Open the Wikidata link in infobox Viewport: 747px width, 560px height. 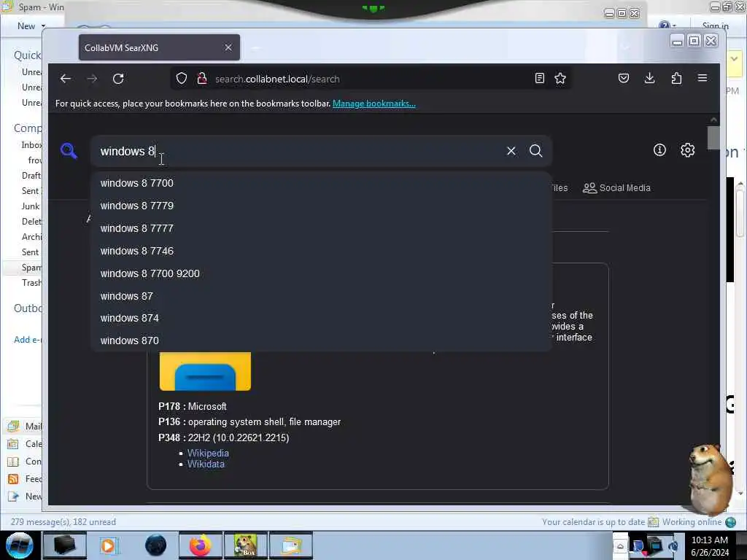coord(205,464)
